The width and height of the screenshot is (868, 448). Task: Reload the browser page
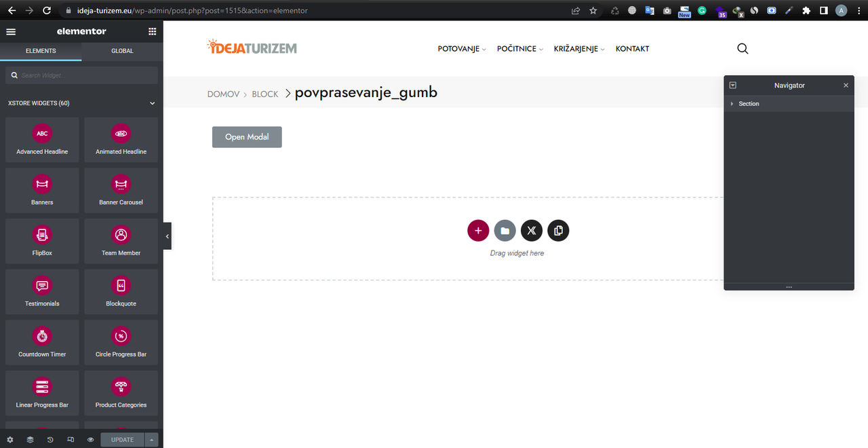pos(47,11)
